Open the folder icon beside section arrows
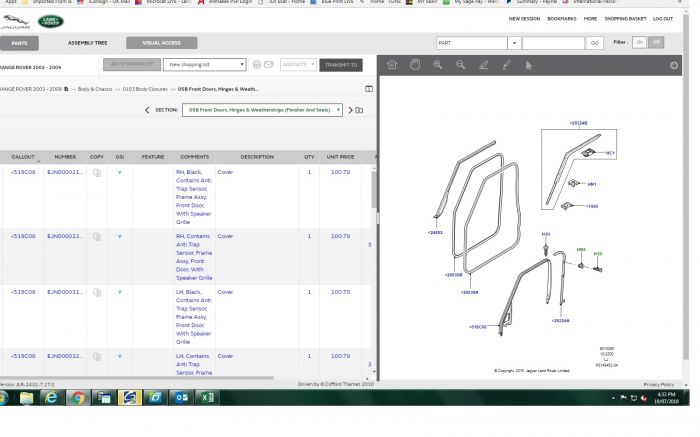Image resolution: width=700 pixels, height=437 pixels. [x=359, y=110]
